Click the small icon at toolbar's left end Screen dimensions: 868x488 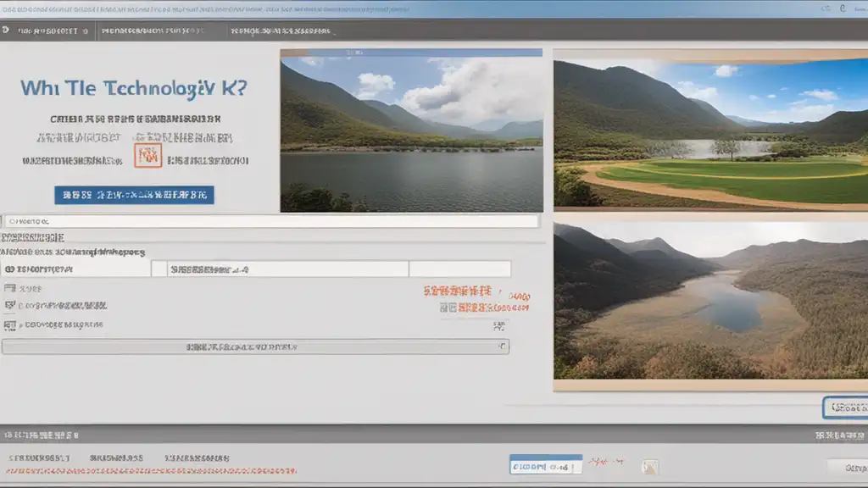point(6,30)
